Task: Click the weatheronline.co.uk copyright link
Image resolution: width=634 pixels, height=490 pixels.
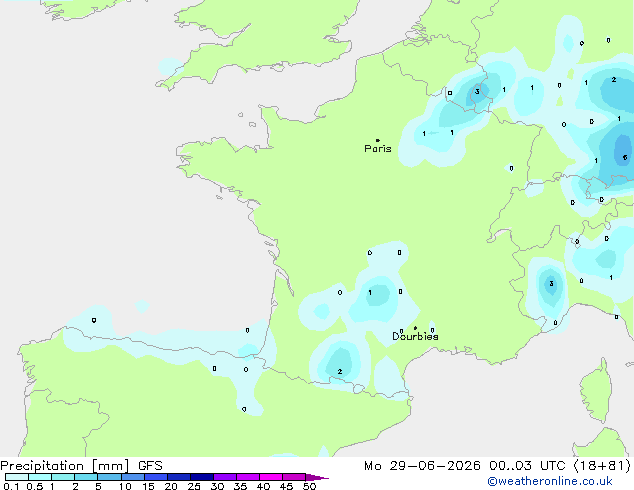Action: coord(550,481)
